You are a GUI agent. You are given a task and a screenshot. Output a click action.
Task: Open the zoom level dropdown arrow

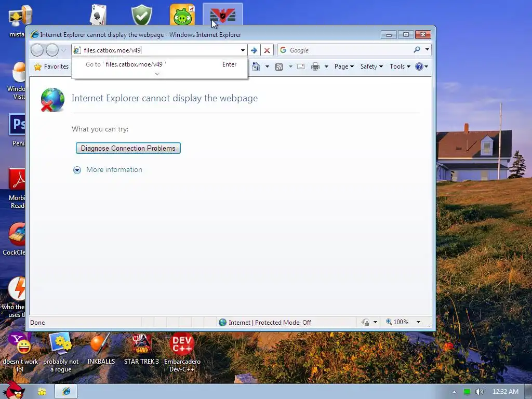(x=418, y=322)
